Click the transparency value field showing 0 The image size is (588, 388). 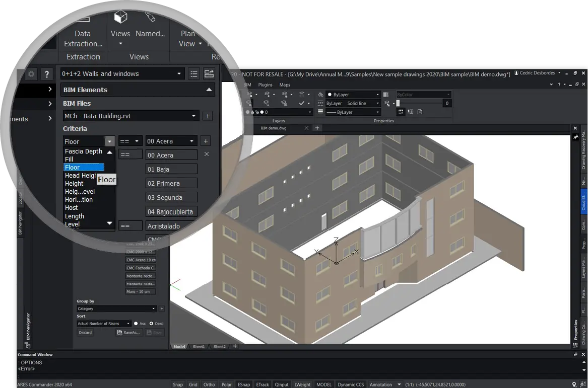[447, 103]
